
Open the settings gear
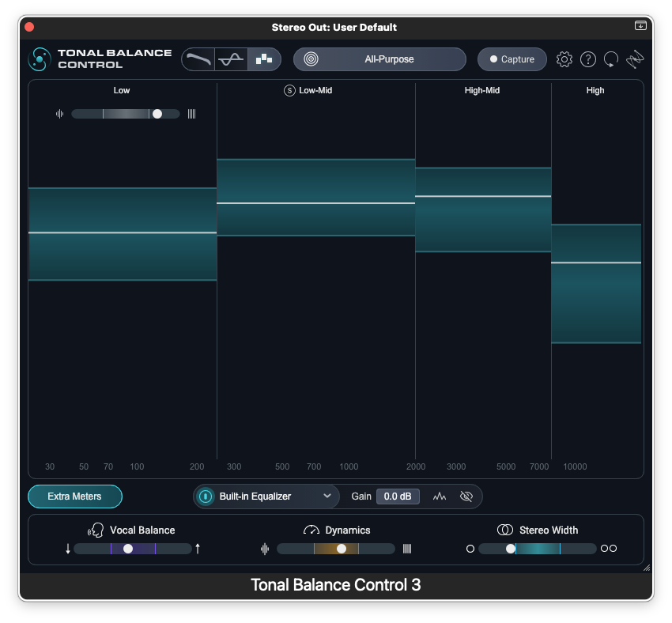(x=564, y=59)
